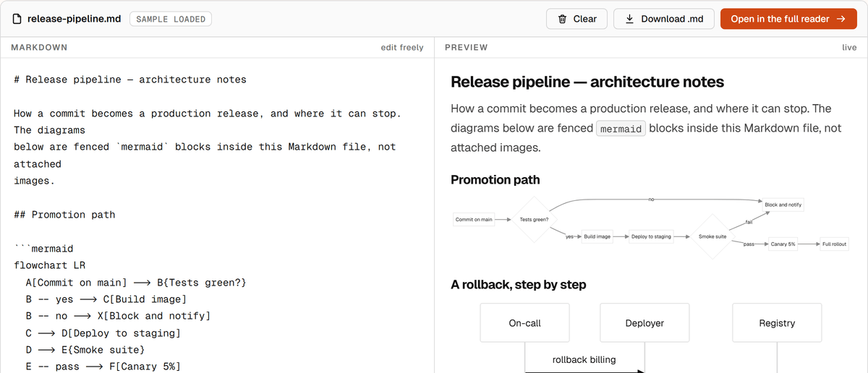Image resolution: width=868 pixels, height=373 pixels.
Task: Click the 'Deploy to staging' flowchart node
Action: point(651,236)
